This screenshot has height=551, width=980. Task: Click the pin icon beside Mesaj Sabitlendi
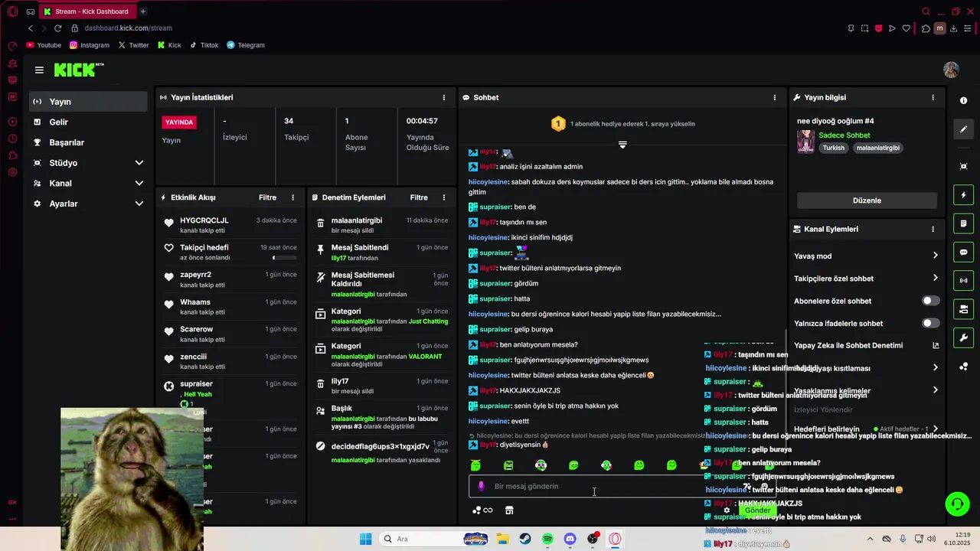(x=321, y=249)
